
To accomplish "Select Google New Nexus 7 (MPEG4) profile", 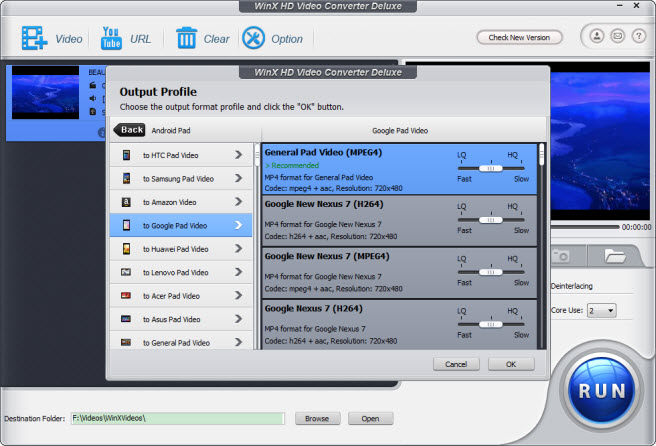I will point(399,273).
